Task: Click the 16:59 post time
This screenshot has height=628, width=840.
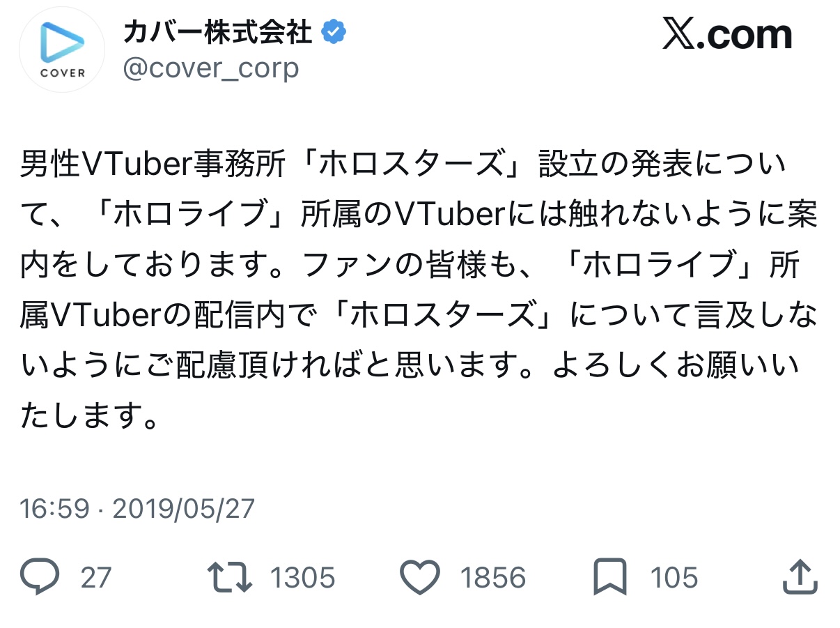Action: tap(55, 509)
